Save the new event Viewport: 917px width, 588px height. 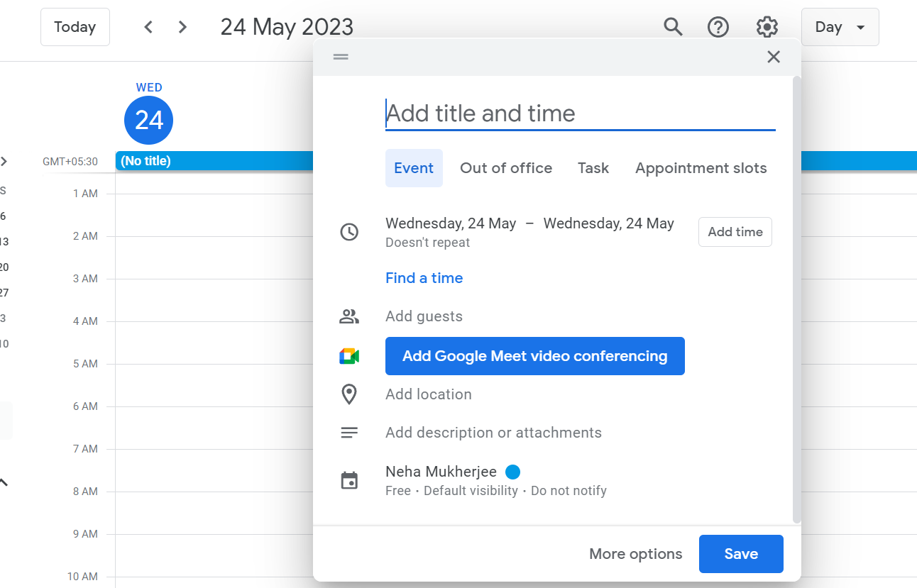(x=741, y=554)
